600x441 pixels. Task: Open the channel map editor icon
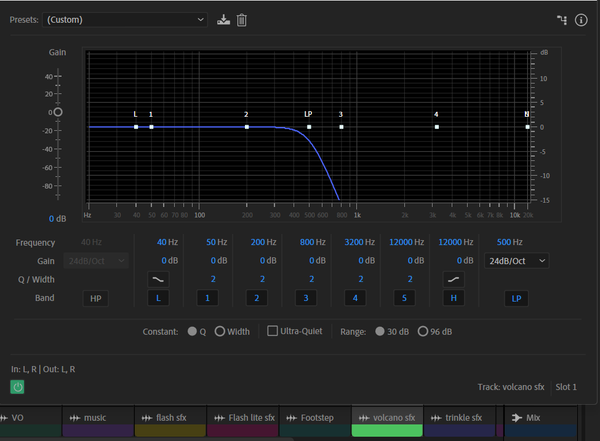(562, 20)
